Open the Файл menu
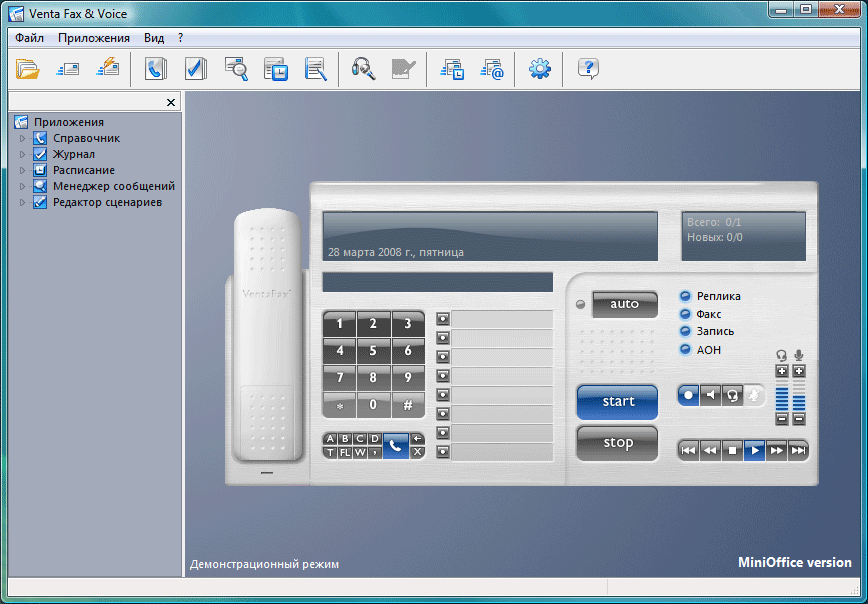 coord(29,38)
